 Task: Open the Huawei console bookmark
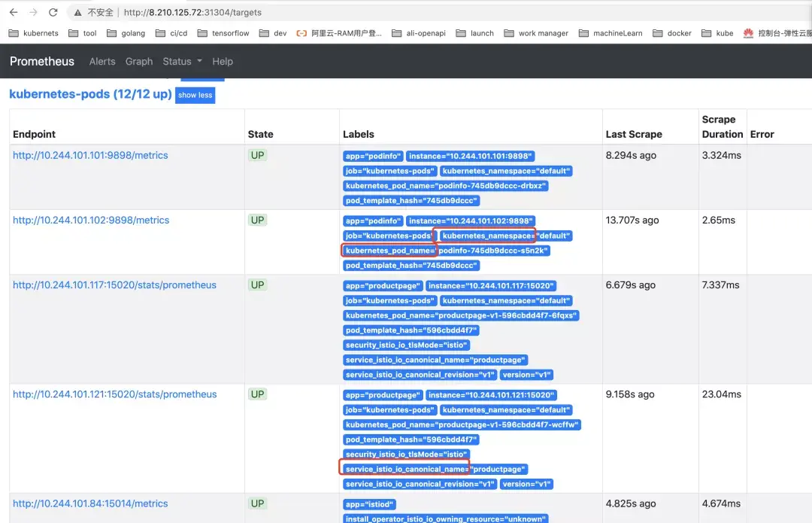pos(777,33)
